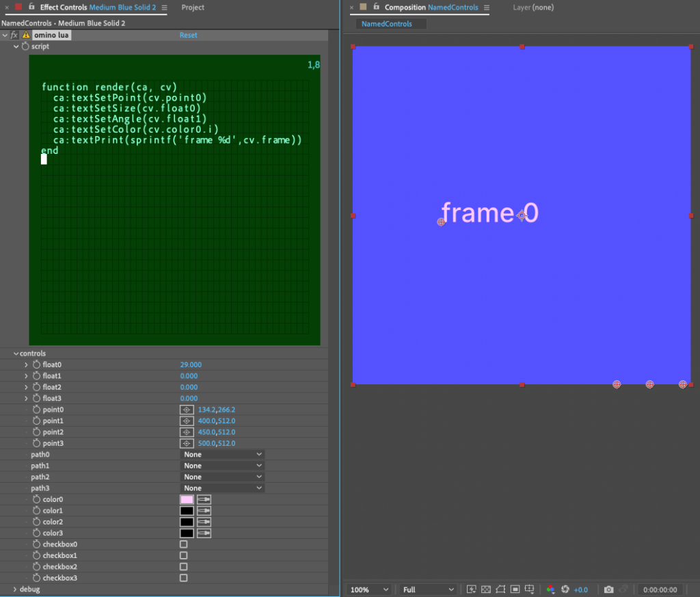Open the 100% magnification dropdown
Image resolution: width=700 pixels, height=597 pixels.
click(x=368, y=589)
